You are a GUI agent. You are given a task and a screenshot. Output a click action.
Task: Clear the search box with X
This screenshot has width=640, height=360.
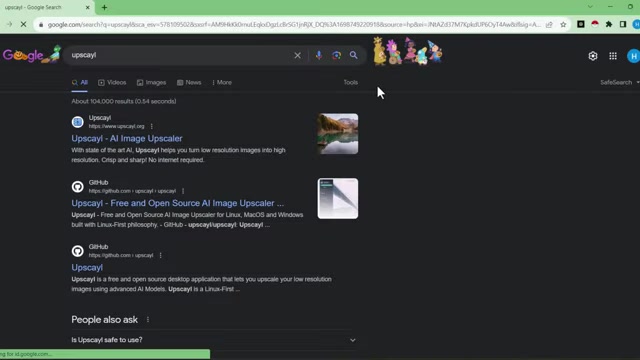[298, 55]
